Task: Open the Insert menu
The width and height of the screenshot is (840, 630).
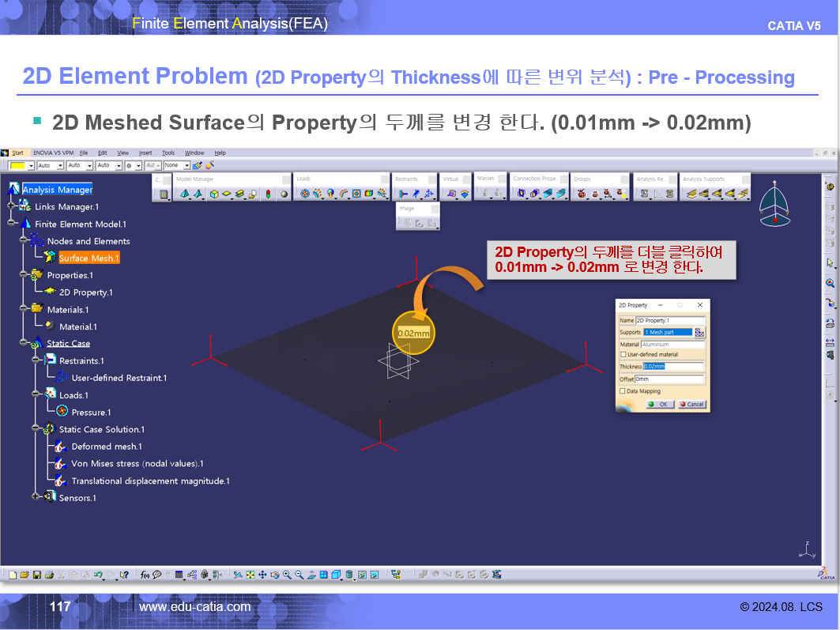Action: coord(145,153)
